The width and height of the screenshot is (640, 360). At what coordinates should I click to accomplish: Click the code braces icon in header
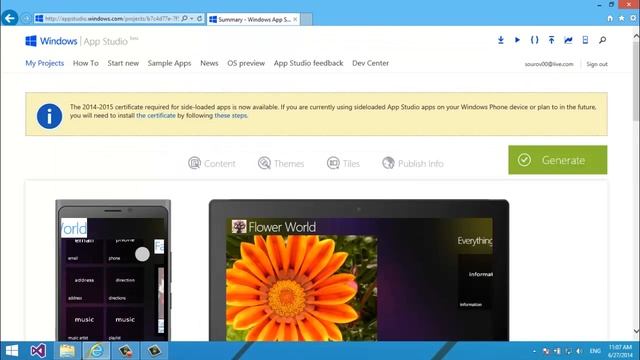point(534,40)
